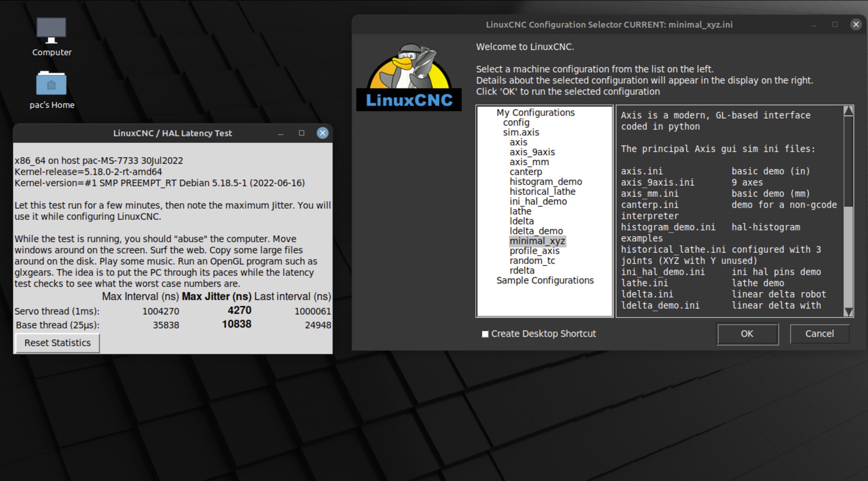
Task: Select the random_tc configuration
Action: (532, 261)
